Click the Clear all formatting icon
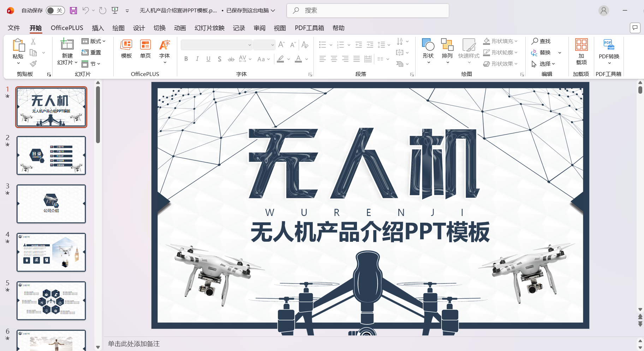The width and height of the screenshot is (644, 351). point(305,45)
